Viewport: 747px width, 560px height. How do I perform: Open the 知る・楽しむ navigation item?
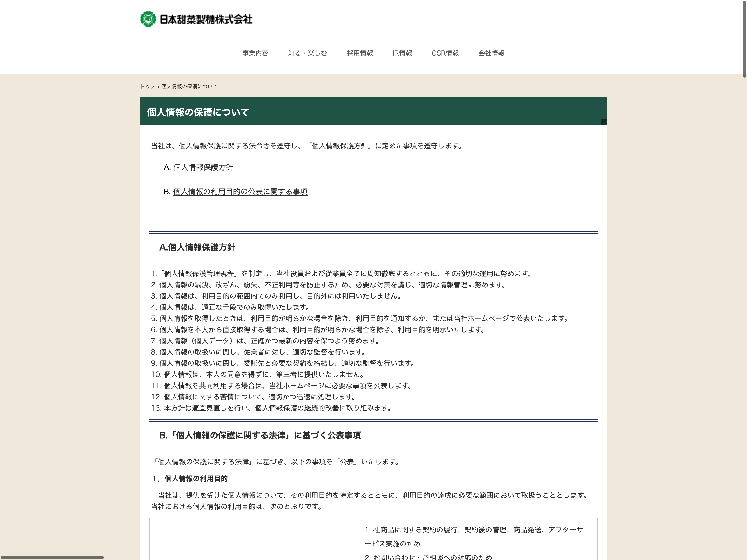point(307,53)
